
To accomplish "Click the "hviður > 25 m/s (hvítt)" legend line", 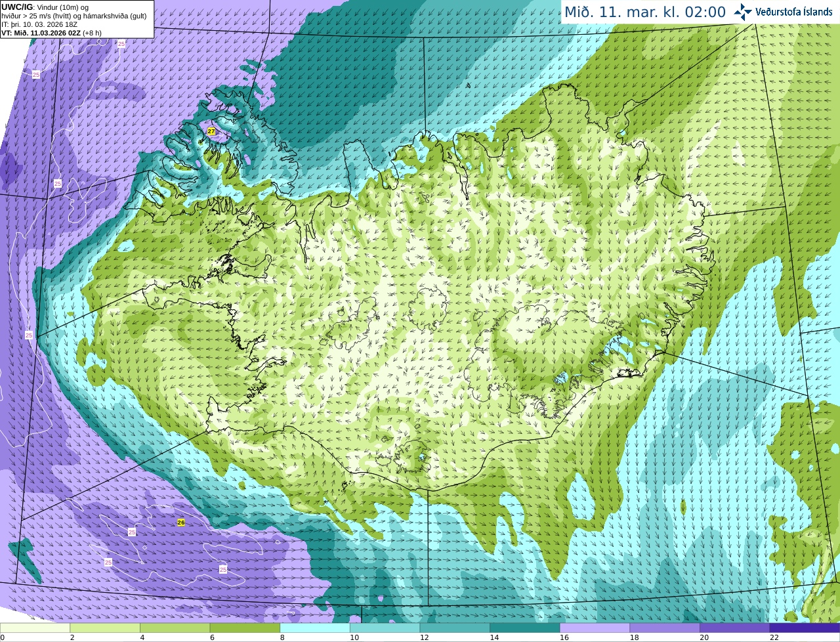I will pyautogui.click(x=74, y=16).
